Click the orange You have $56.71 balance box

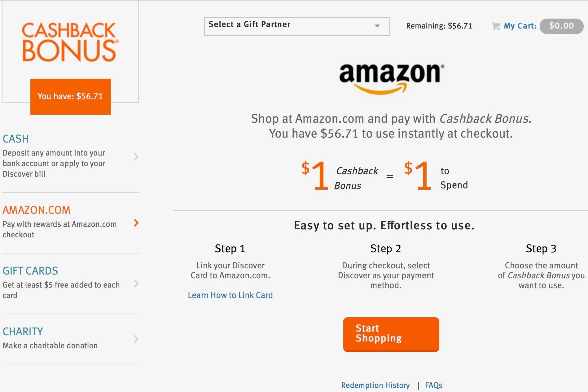coord(70,96)
